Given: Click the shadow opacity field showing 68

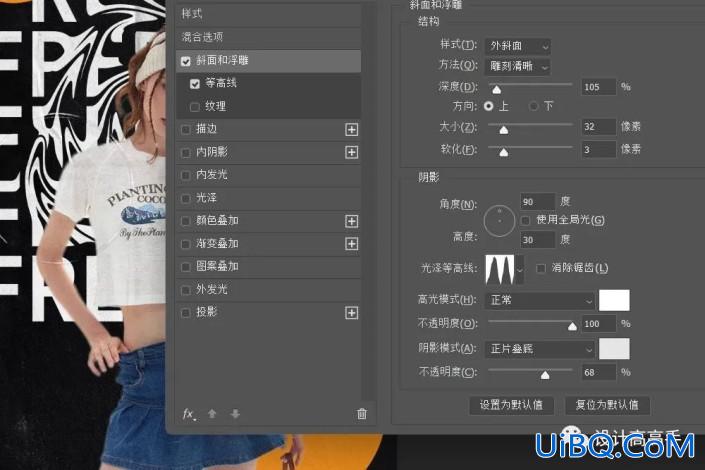Looking at the screenshot, I should tap(598, 372).
